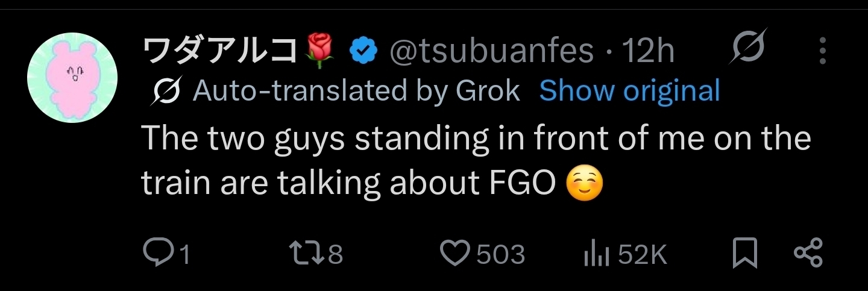Show original untranslated tweet text
868x291 pixels.
[x=629, y=91]
